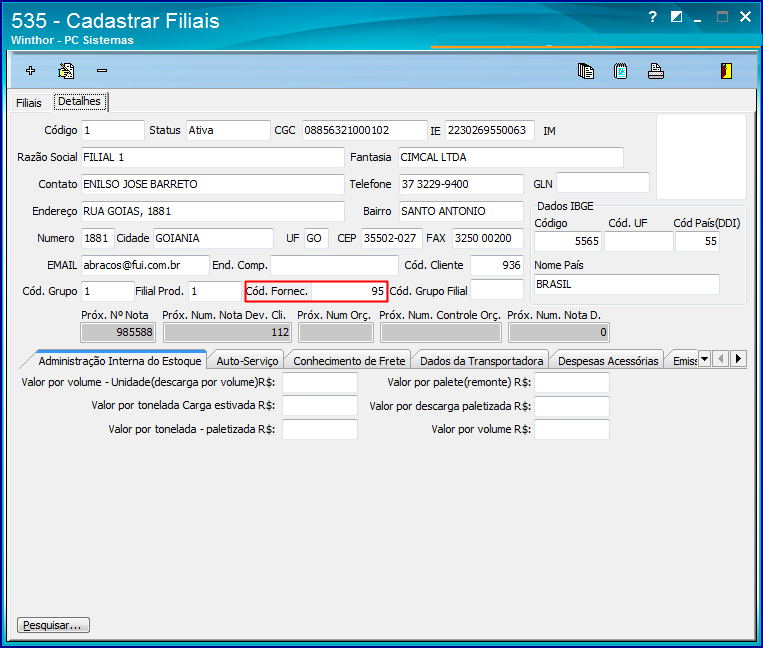Click the Razão Social field
Screen dimensions: 763x648
pyautogui.click(x=213, y=157)
